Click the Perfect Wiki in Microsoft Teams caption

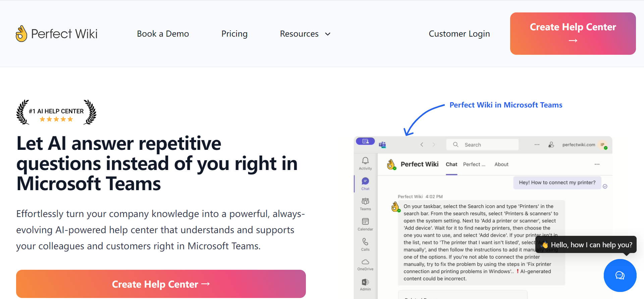click(506, 105)
